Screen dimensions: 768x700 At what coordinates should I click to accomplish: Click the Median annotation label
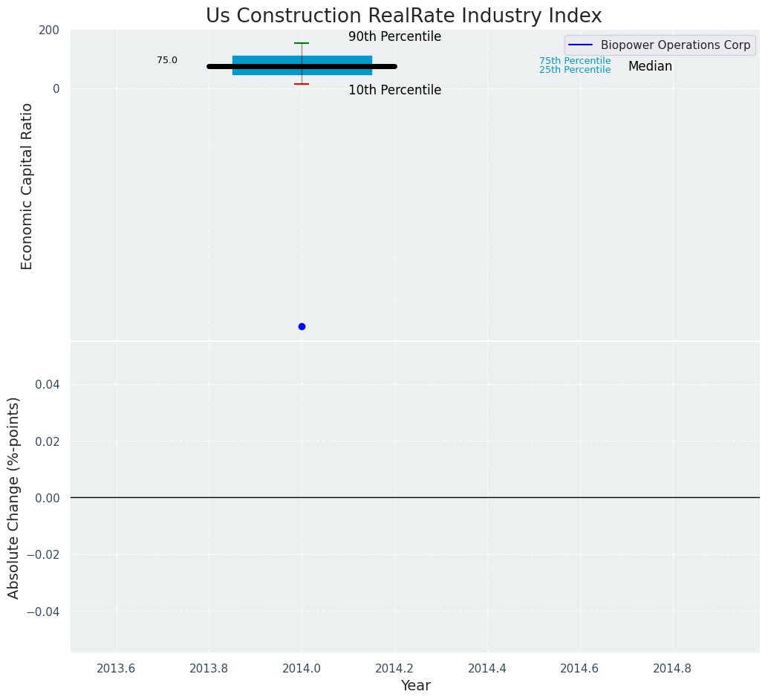(650, 66)
